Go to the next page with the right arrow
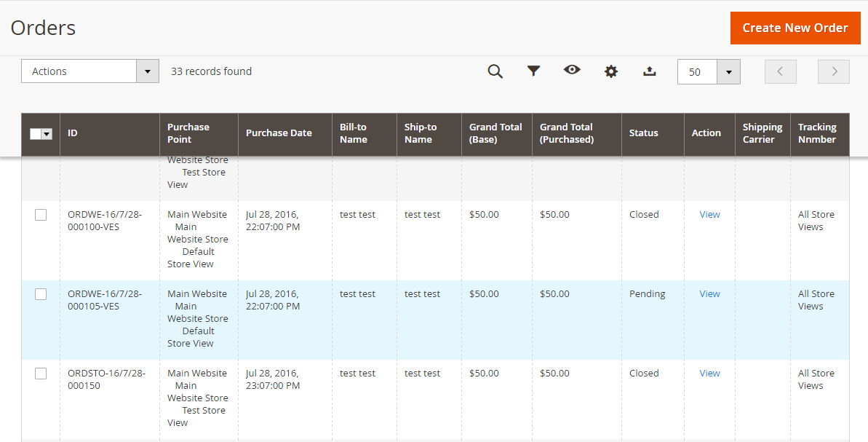This screenshot has width=868, height=442. pos(833,71)
